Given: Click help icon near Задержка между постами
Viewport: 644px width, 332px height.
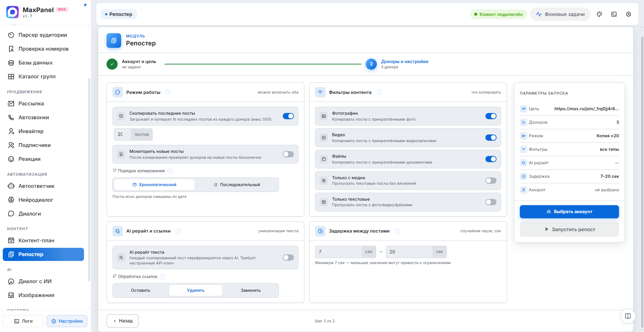Looking at the screenshot, I should [x=397, y=231].
